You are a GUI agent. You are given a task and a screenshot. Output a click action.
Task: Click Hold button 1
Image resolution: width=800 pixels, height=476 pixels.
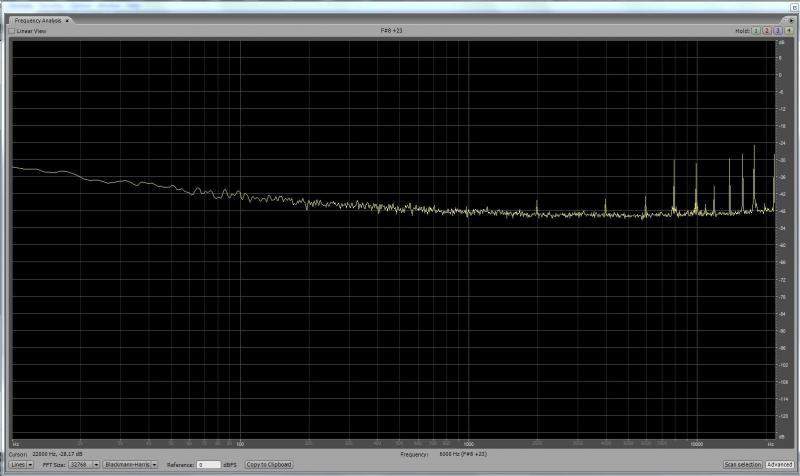[757, 31]
